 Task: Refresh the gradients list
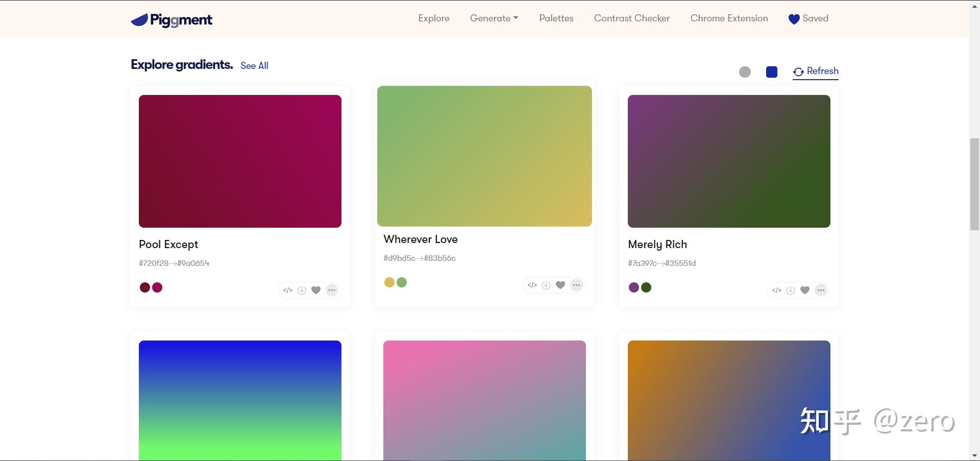[x=816, y=71]
